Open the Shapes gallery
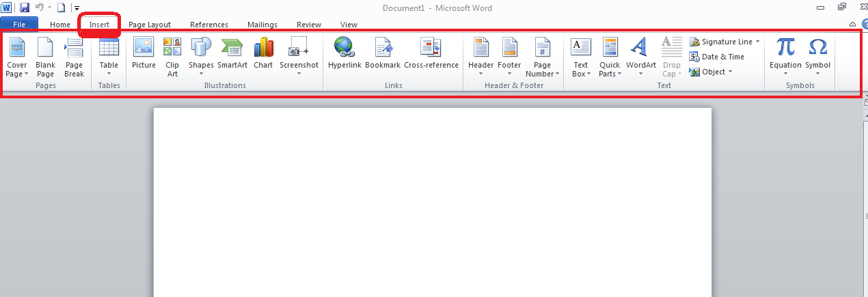 pyautogui.click(x=201, y=57)
